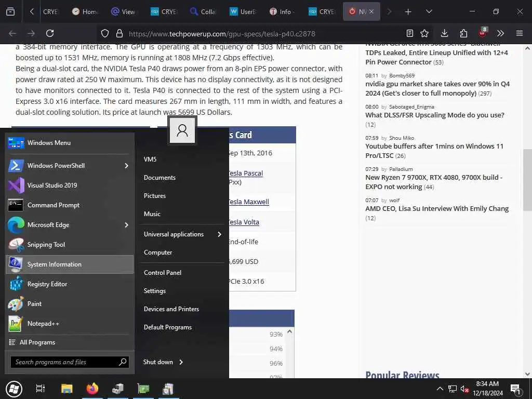Toggle reader view in the address bar
The width and height of the screenshot is (532, 399).
(410, 33)
